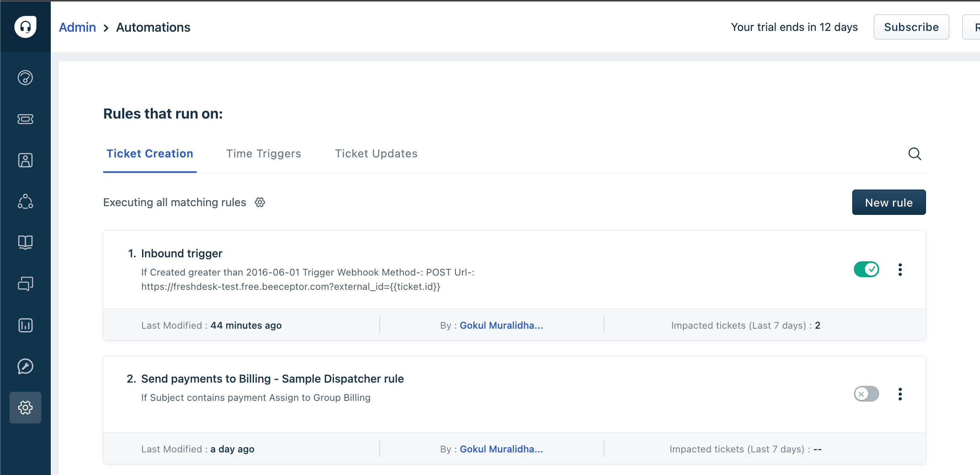Disable the Inbound trigger rule toggle

(x=867, y=270)
